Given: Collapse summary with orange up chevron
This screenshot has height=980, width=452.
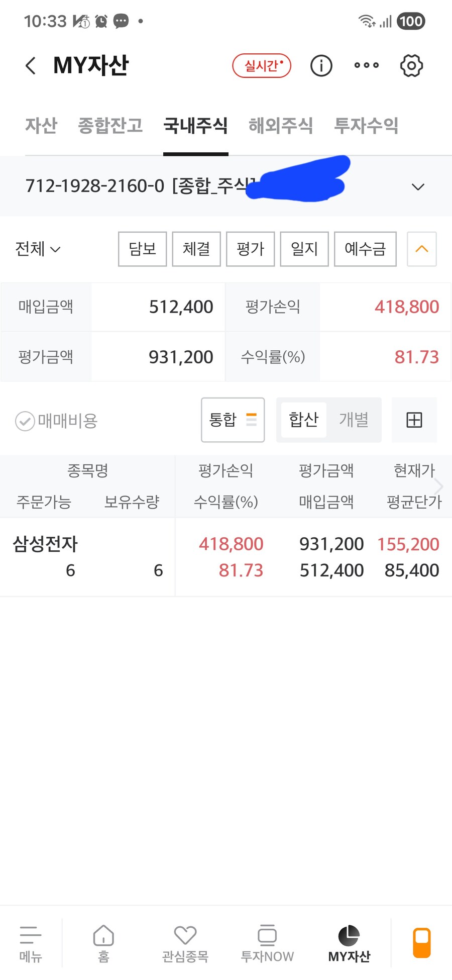Looking at the screenshot, I should 421,249.
